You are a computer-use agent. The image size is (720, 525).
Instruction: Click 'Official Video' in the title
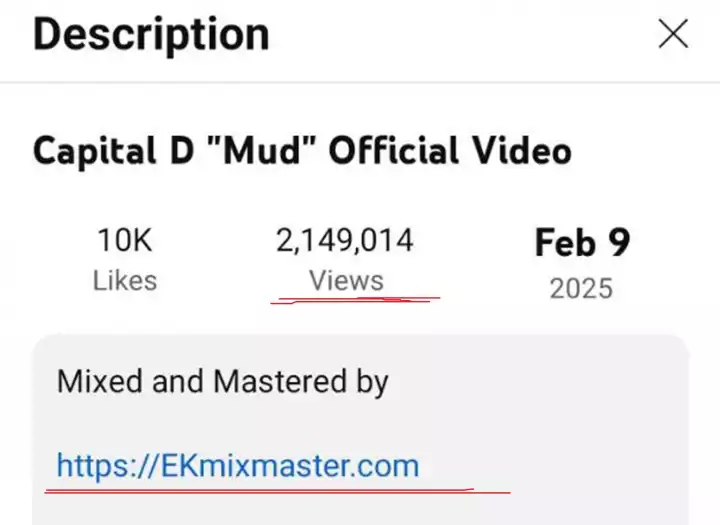pyautogui.click(x=450, y=151)
